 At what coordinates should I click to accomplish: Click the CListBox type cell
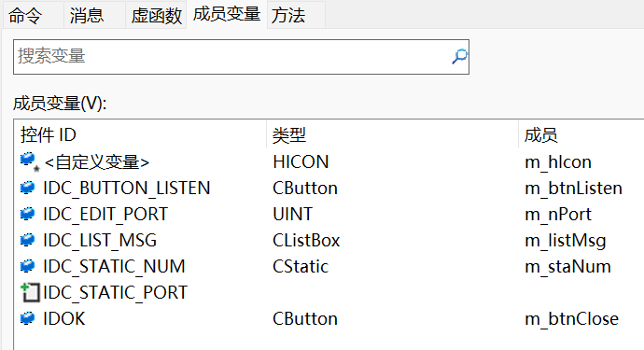click(x=306, y=240)
